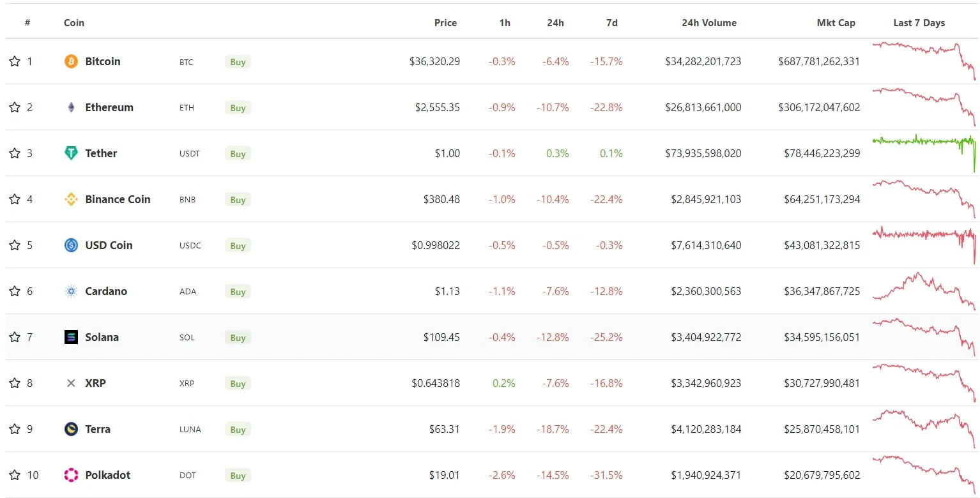Click Buy next to SOL
Image resolution: width=980 pixels, height=498 pixels.
(238, 338)
